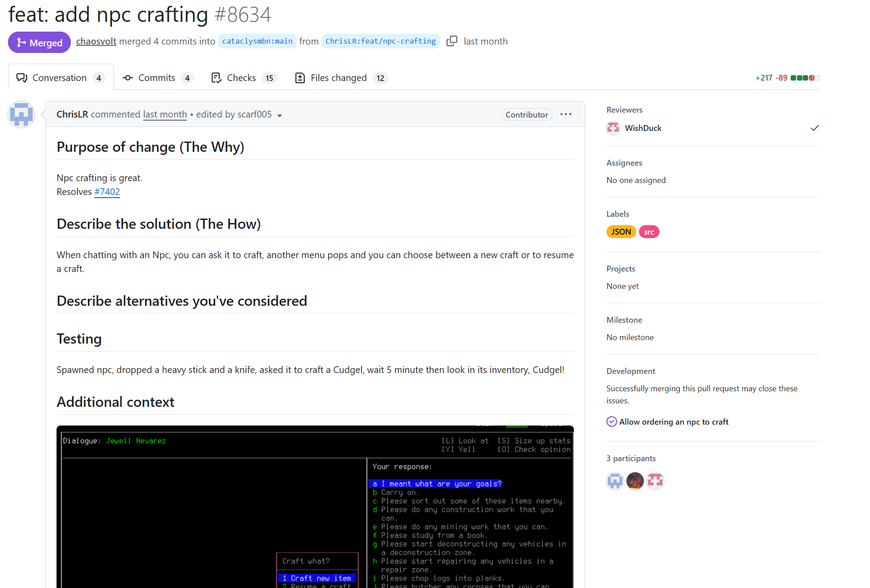The width and height of the screenshot is (870, 588).
Task: Copy branch name with the copy icon
Action: (452, 41)
